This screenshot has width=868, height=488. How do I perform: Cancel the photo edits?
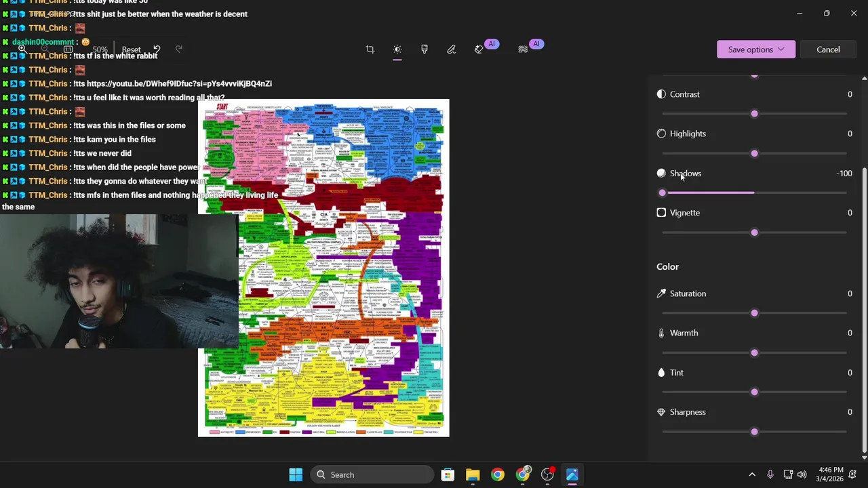point(828,49)
